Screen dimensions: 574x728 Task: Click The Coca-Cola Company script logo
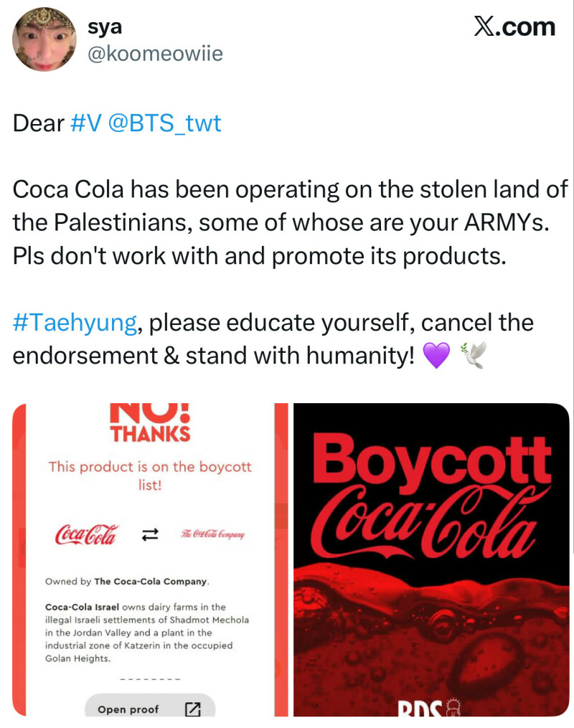pos(214,535)
